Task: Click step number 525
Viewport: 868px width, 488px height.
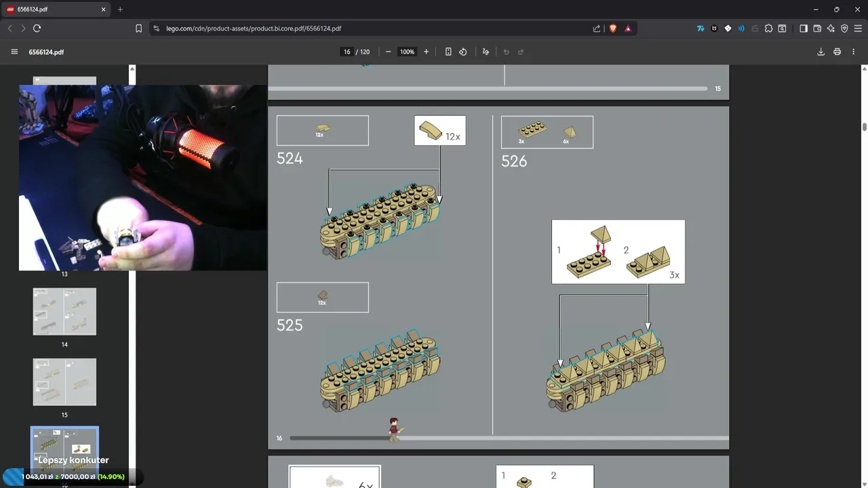Action: tap(290, 325)
